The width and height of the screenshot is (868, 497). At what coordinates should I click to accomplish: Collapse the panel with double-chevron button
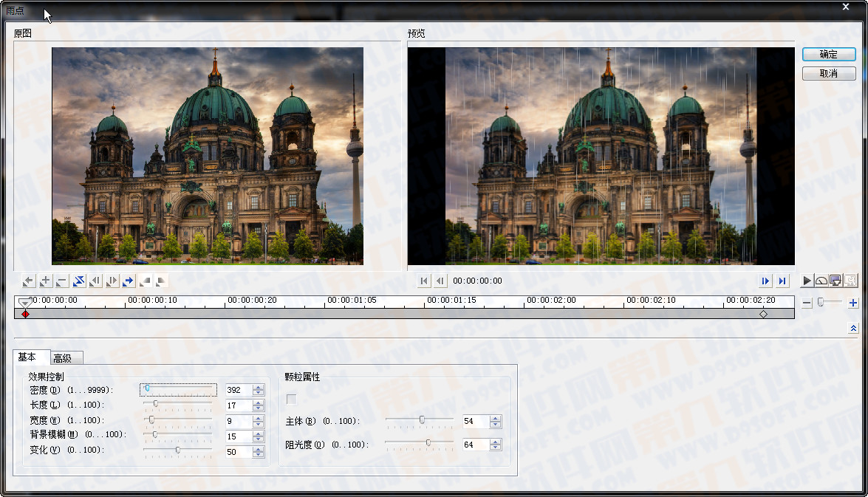[853, 328]
